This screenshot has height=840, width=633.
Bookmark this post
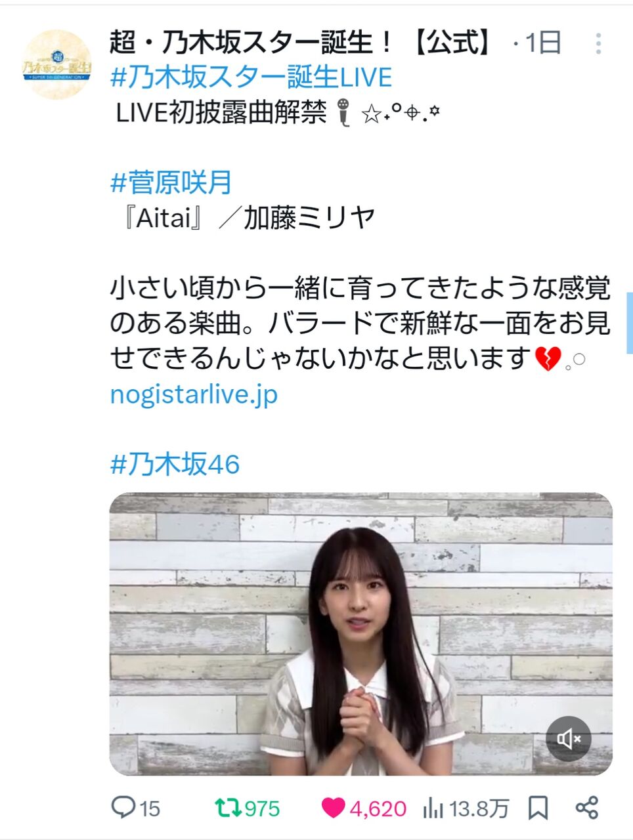tap(538, 808)
